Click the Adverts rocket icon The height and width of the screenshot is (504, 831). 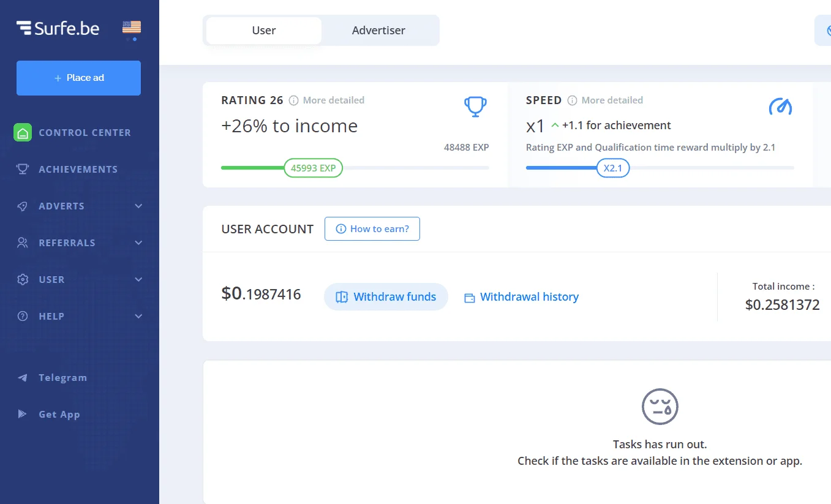click(23, 206)
